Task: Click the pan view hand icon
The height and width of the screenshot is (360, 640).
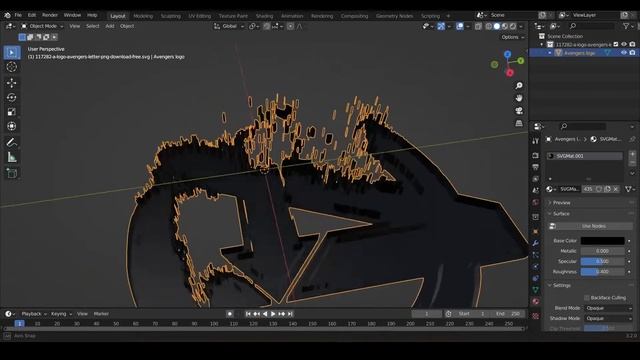Action: 519,98
